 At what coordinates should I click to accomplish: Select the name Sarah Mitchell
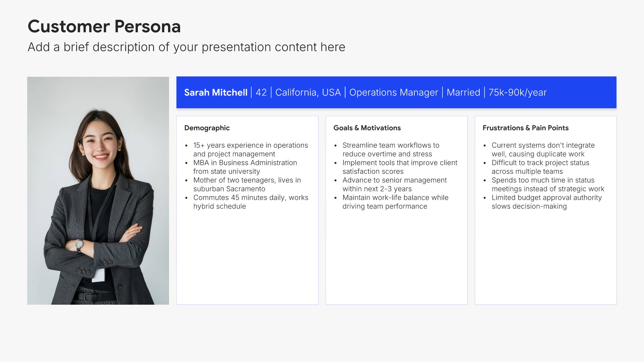coord(216,93)
